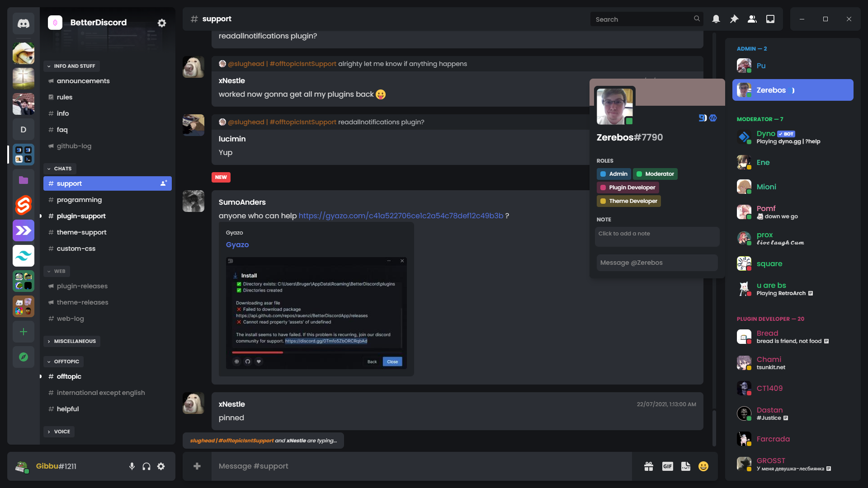868x488 pixels.
Task: Open the Gyazo screenshot thumbnail
Action: click(x=316, y=313)
